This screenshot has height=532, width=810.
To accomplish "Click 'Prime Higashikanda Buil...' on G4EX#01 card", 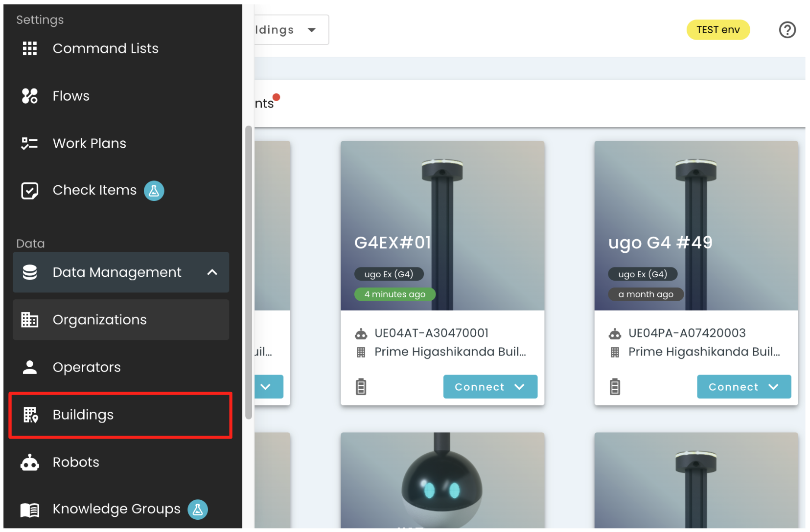I will click(450, 352).
